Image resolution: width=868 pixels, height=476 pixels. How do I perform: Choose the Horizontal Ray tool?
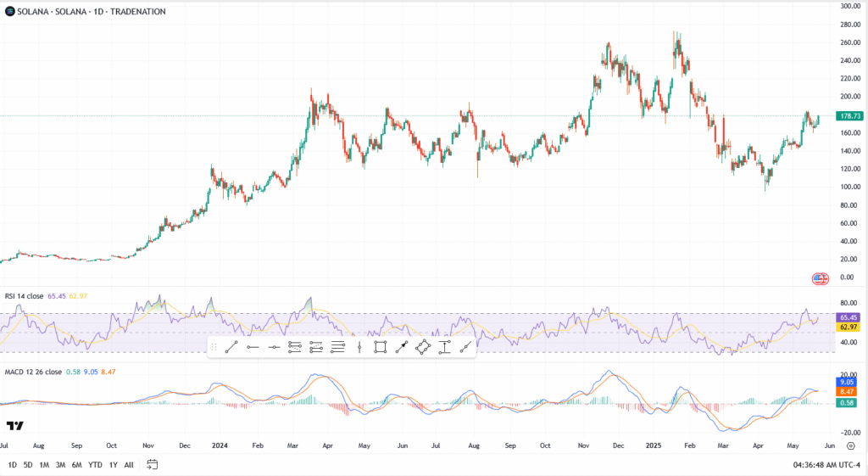coord(253,347)
